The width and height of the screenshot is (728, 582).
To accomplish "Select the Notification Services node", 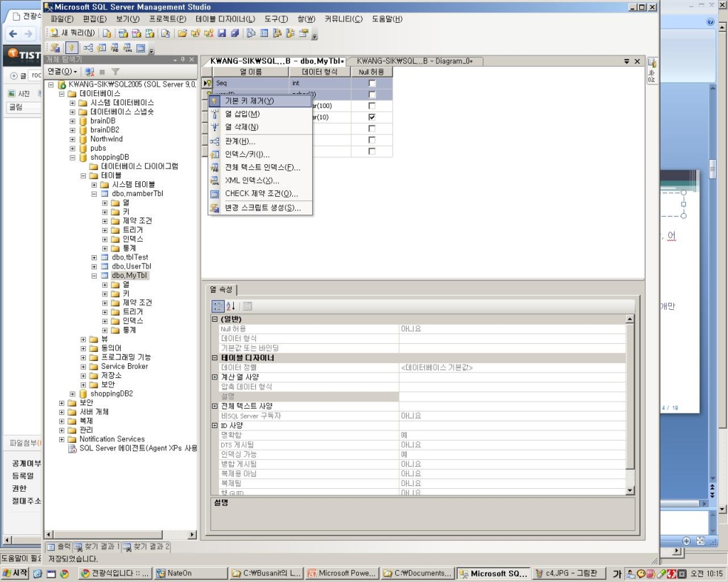I will click(x=112, y=439).
